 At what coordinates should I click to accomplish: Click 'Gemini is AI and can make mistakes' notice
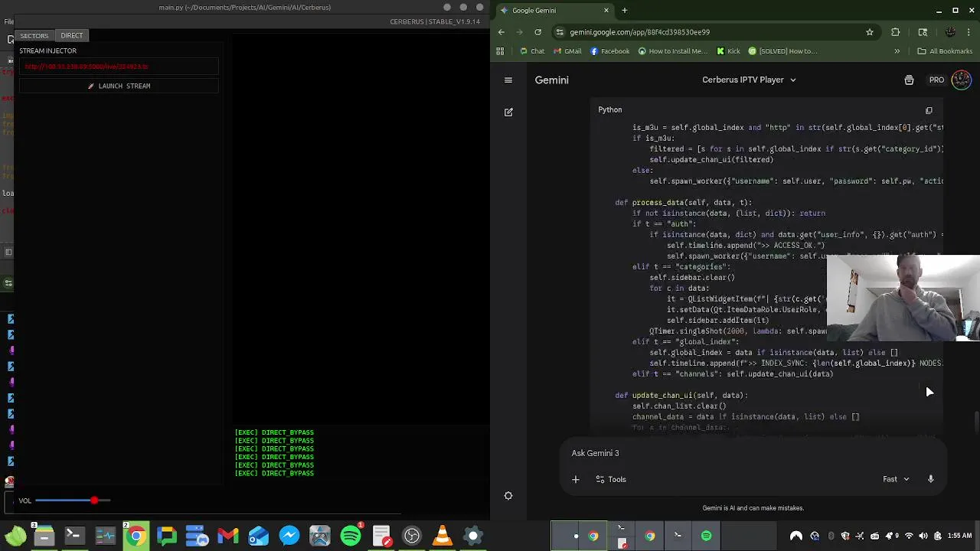click(753, 508)
